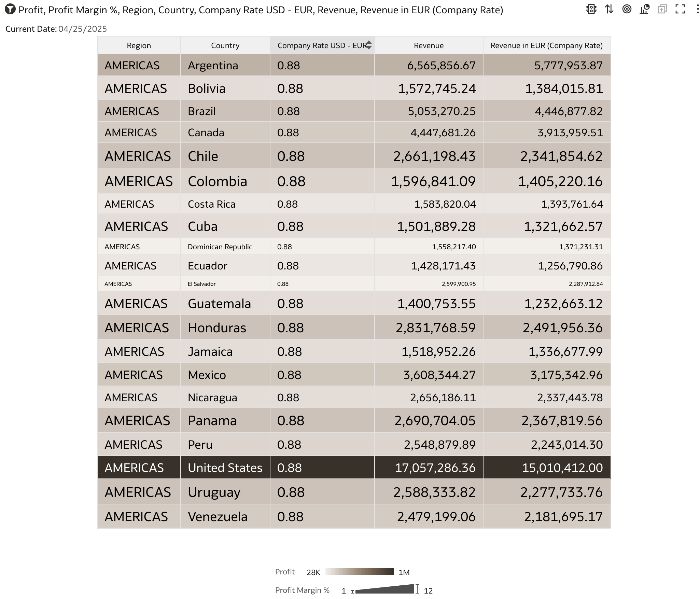Select Venezuela's Revenue in EUR cell
The width and height of the screenshot is (700, 599).
coord(547,516)
